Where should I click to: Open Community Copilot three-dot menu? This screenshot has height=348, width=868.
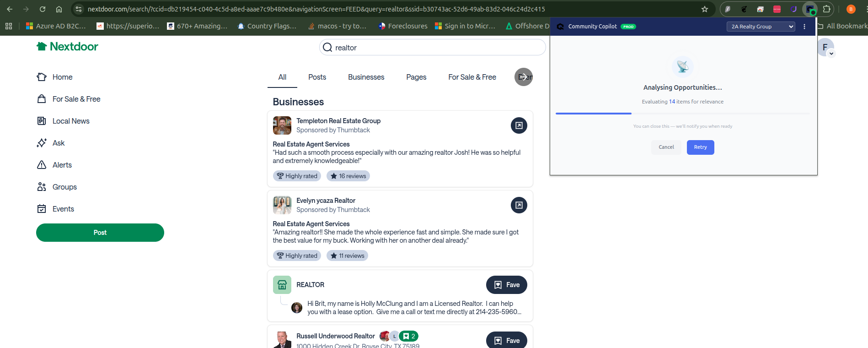click(804, 27)
